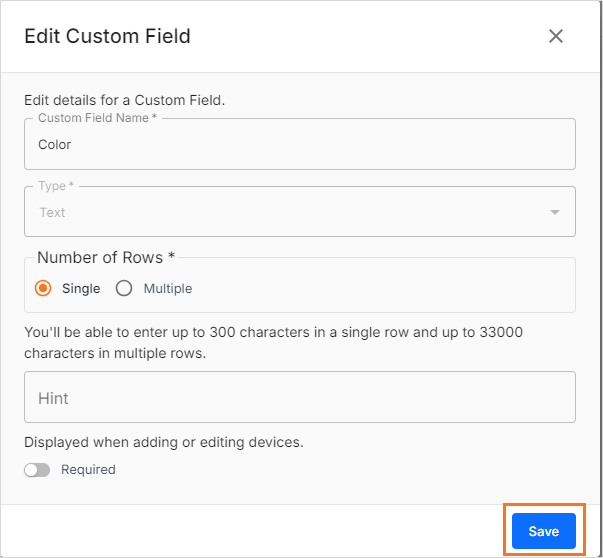Close the Edit Custom Field dialog
Image resolution: width=603 pixels, height=558 pixels.
pos(556,36)
